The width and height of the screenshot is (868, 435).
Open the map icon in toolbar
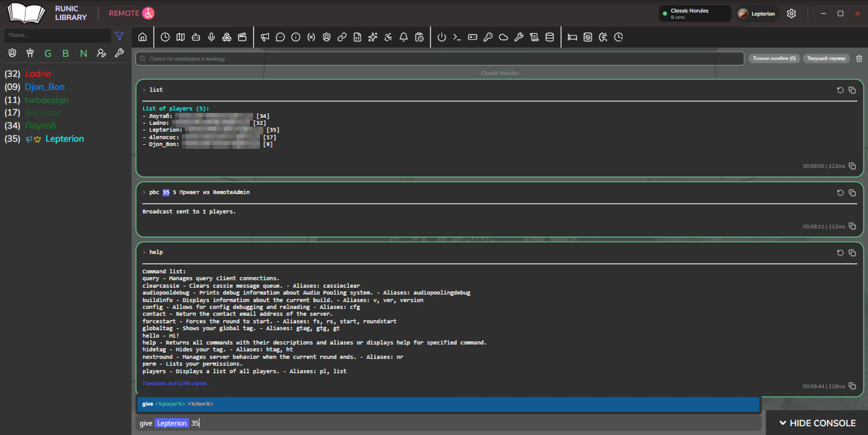click(181, 37)
